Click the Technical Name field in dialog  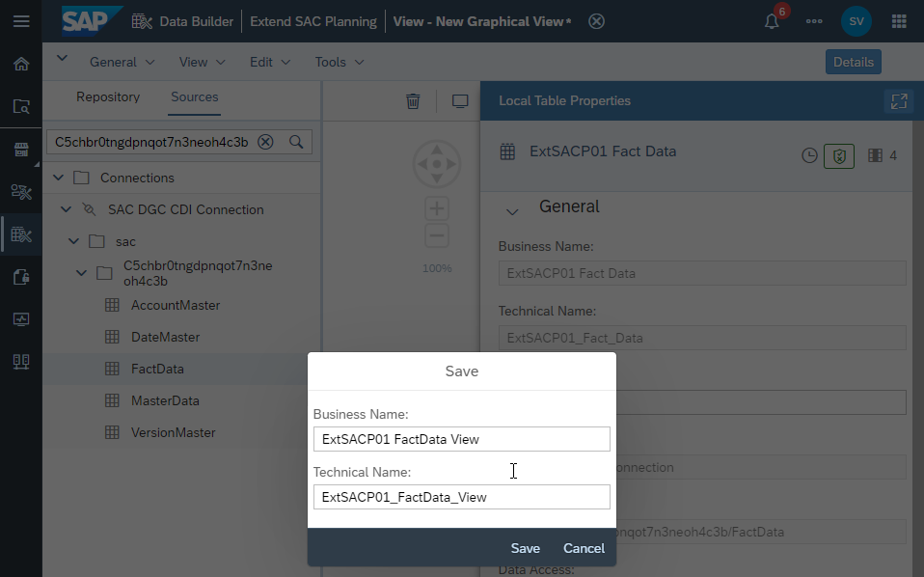click(x=461, y=497)
